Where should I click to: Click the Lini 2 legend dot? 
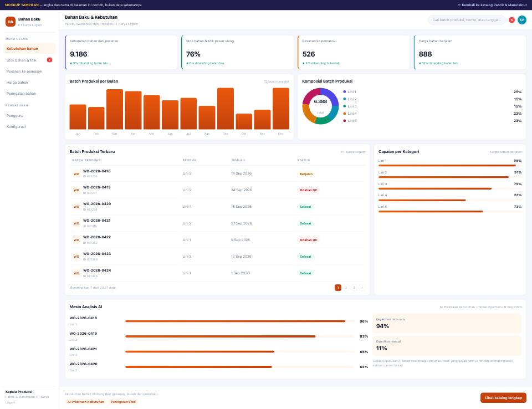click(x=344, y=99)
